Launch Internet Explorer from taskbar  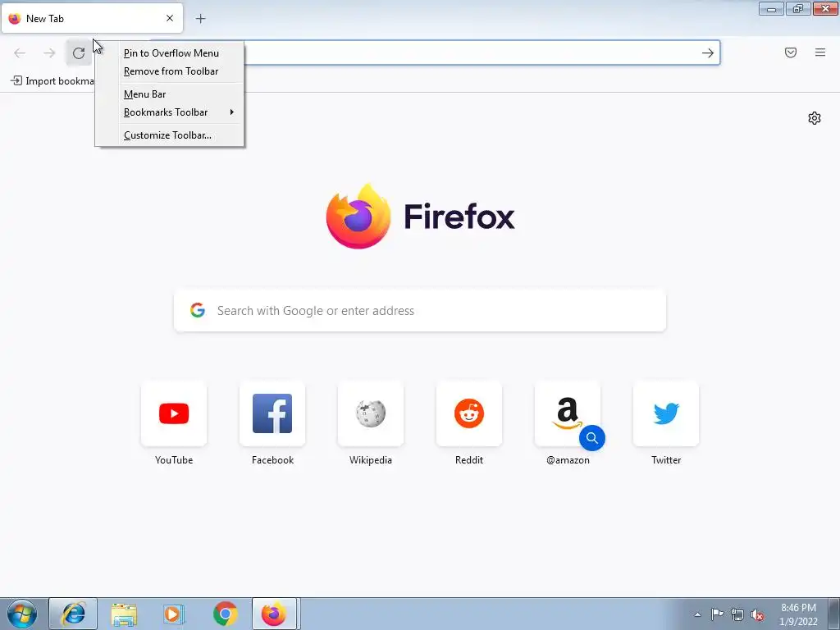(73, 614)
